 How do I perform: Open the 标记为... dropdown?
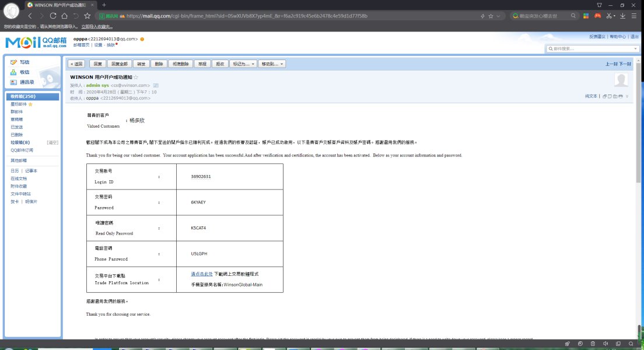click(x=243, y=64)
